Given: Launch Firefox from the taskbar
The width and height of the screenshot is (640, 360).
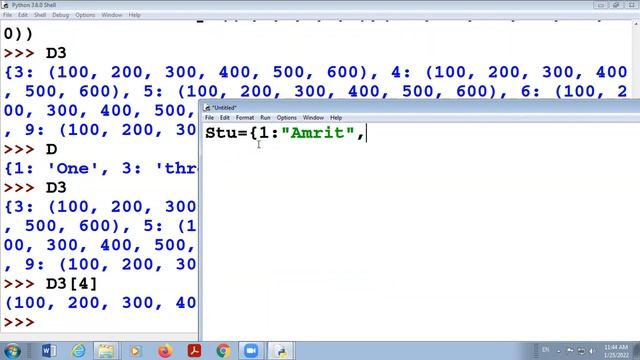Looking at the screenshot, I should pyautogui.click(x=165, y=351).
